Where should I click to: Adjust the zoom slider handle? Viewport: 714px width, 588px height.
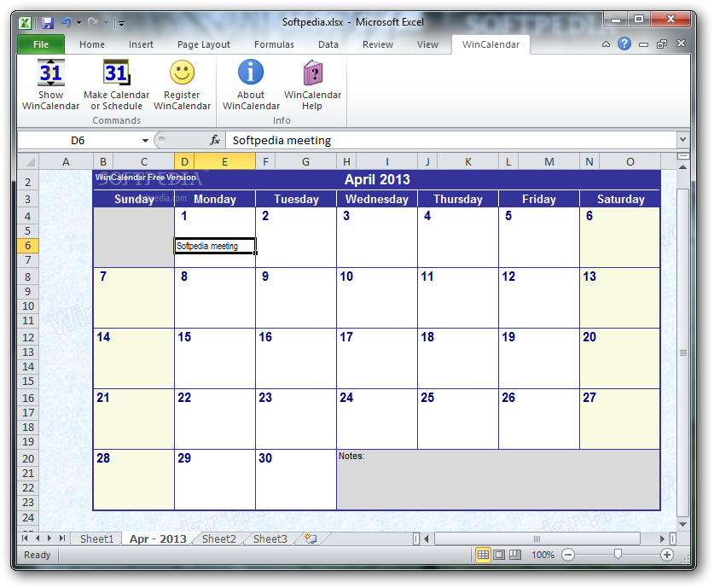(x=618, y=554)
